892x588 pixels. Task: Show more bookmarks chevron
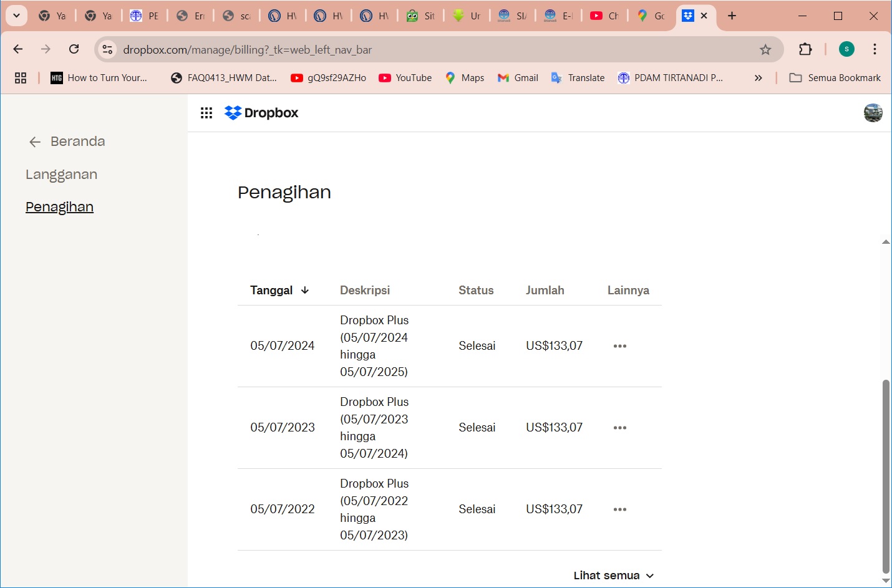[x=759, y=78]
